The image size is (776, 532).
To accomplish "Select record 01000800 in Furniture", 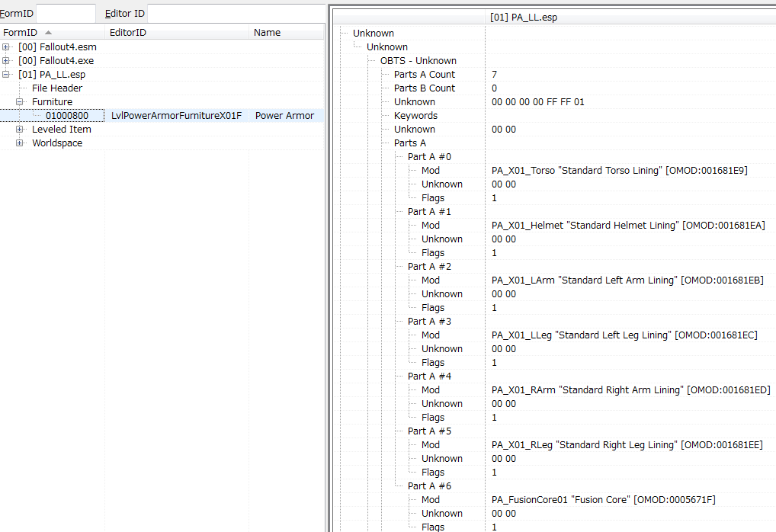I will (67, 116).
